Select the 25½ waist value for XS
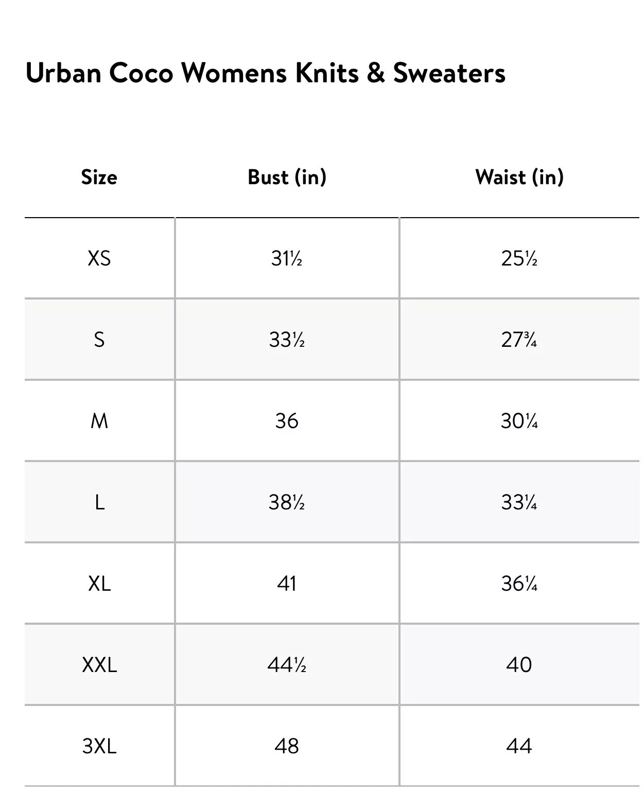The height and width of the screenshot is (812, 644). (519, 258)
